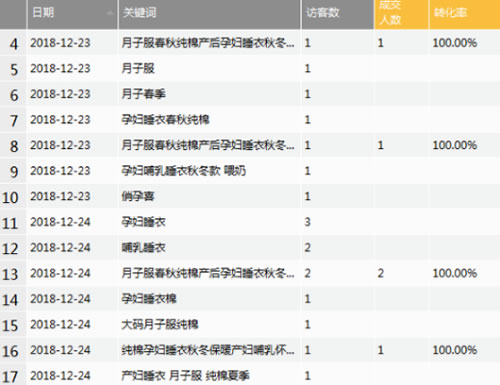The width and height of the screenshot is (500, 385).
Task: Click keyword cell '孕妇睡衣' in row 11
Action: [143, 222]
